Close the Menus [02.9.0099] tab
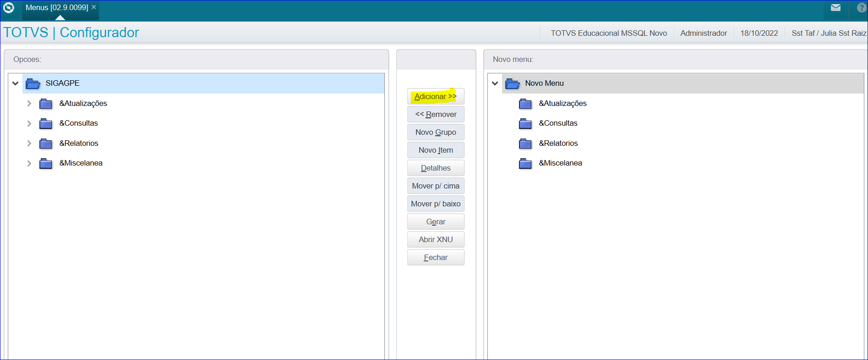The image size is (868, 360). (x=94, y=7)
